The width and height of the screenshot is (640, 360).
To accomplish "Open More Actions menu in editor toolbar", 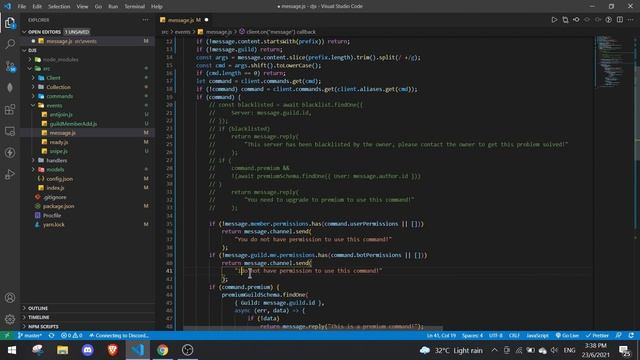I will point(631,20).
